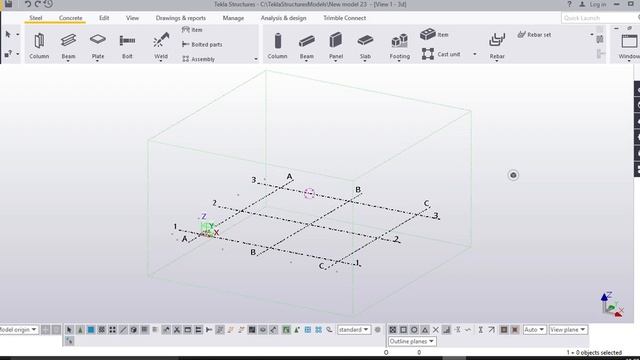Click the steel Item command

pyautogui.click(x=192, y=30)
